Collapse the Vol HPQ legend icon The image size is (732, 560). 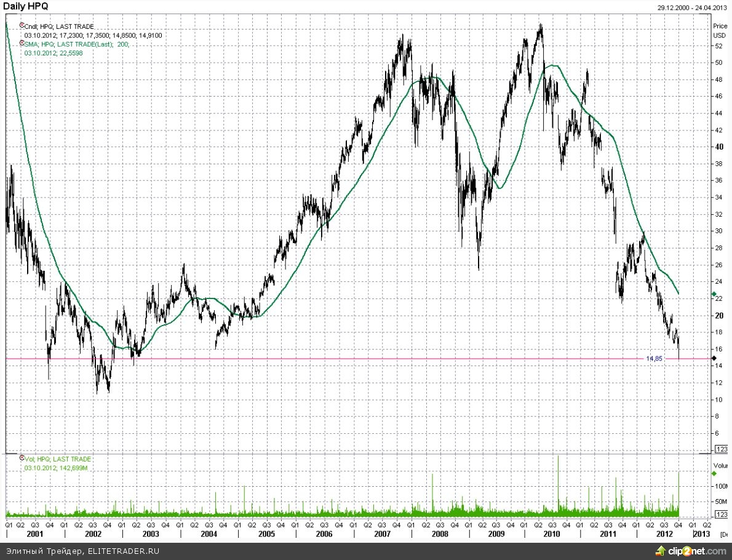[22, 459]
